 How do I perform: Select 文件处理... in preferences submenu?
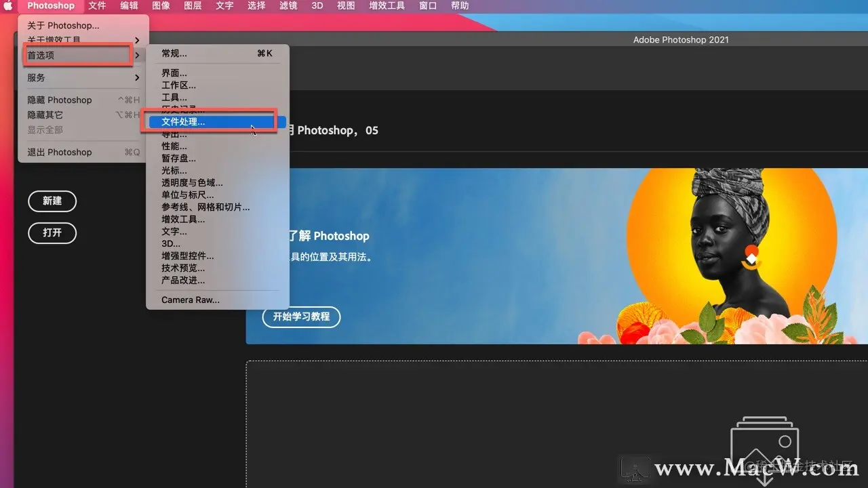tap(218, 122)
